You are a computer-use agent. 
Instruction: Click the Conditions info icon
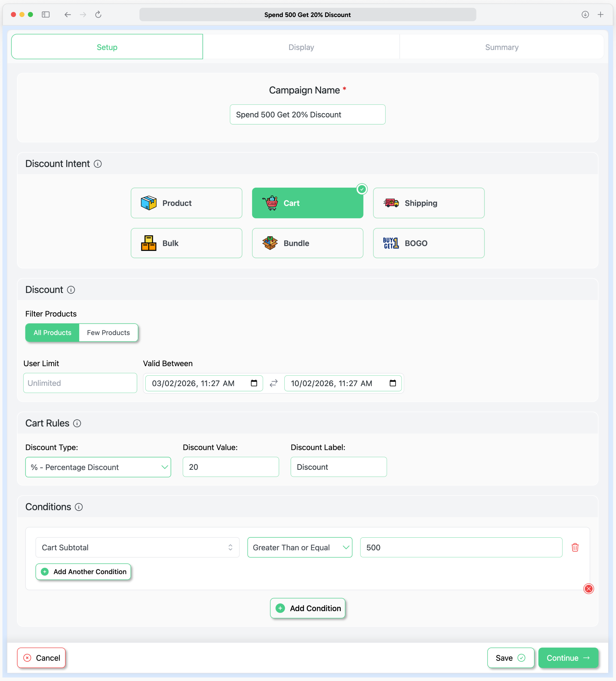click(x=79, y=507)
